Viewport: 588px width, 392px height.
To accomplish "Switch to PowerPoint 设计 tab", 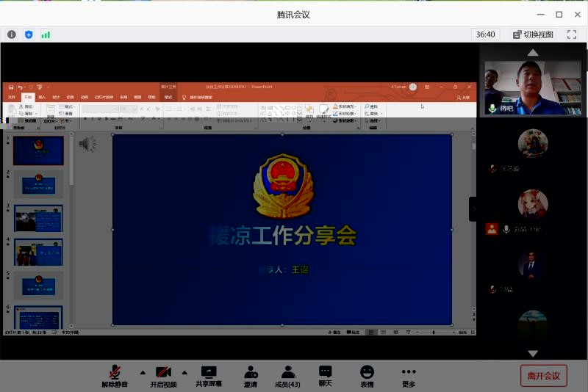I will [x=56, y=98].
